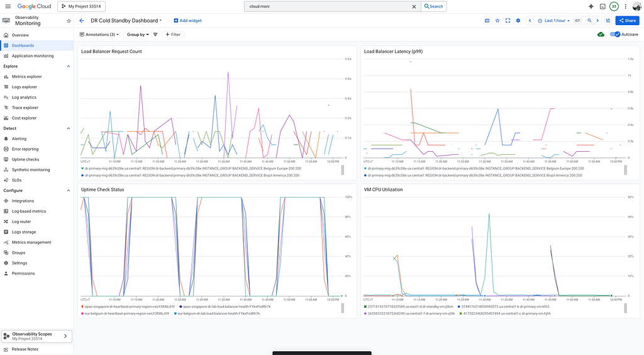Open the main hamburger navigation menu
644x355 pixels.
point(8,6)
